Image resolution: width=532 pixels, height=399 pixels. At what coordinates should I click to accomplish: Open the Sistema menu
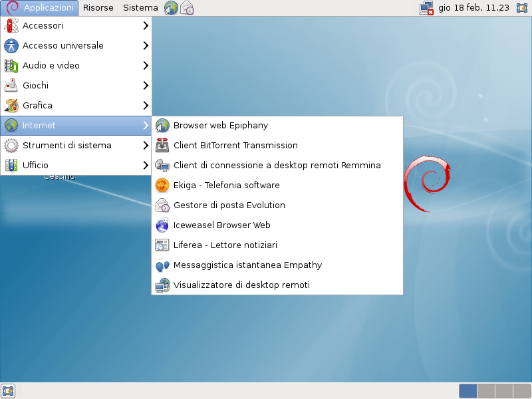pos(140,8)
